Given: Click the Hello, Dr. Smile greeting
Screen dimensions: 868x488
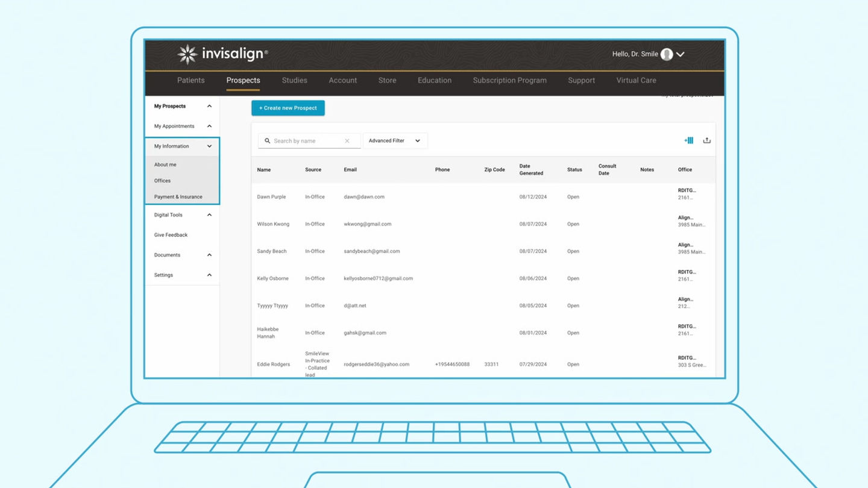Looking at the screenshot, I should [635, 54].
